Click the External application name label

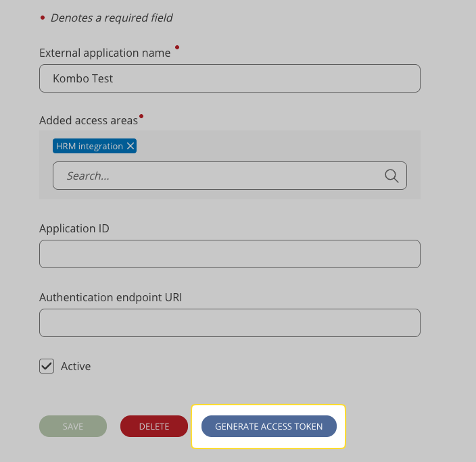tap(105, 53)
